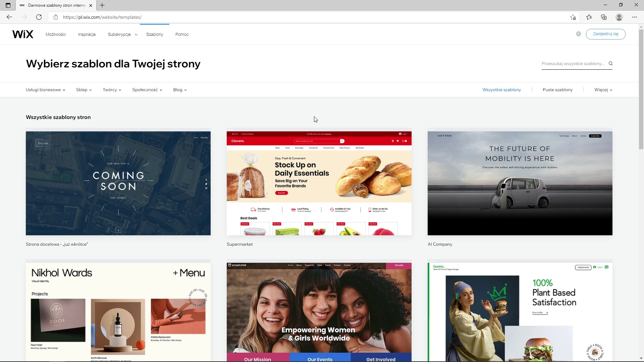Click the globe language selector icon
Screen dimensions: 644x362
(x=579, y=34)
